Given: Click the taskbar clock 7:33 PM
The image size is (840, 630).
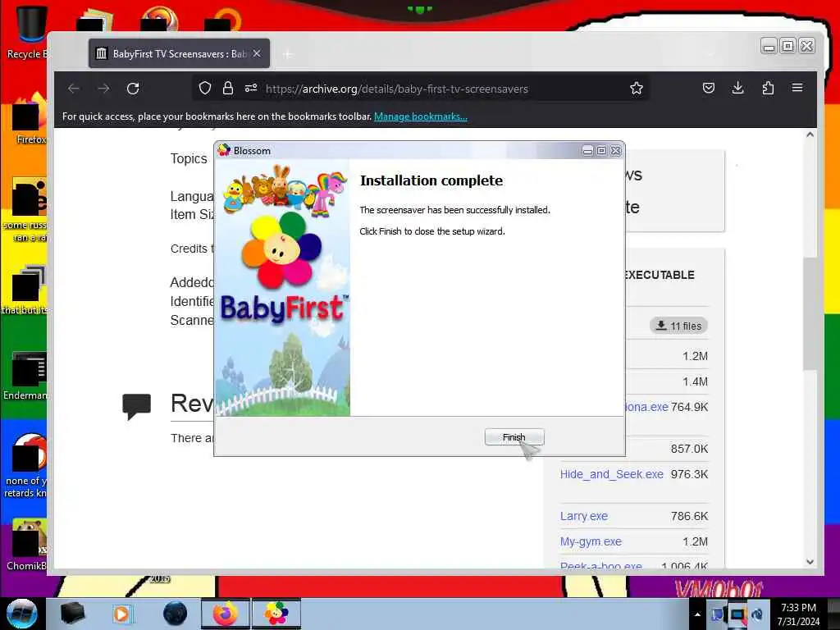Looking at the screenshot, I should pos(798,614).
